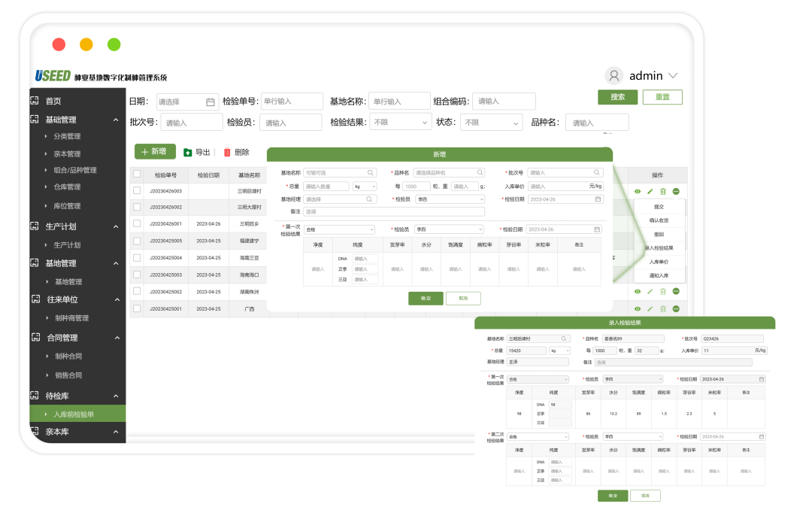Click the edit pencil icon for J20230425002

coord(650,292)
